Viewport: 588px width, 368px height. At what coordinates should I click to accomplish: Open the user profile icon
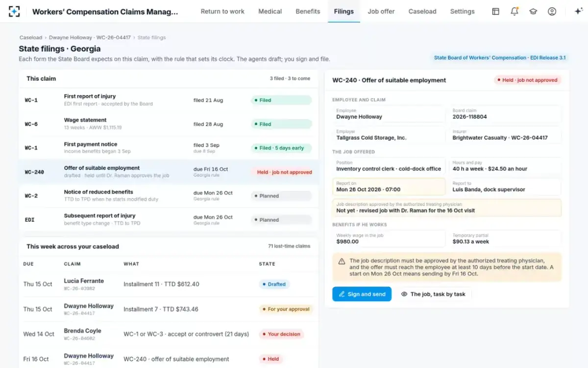(x=552, y=11)
